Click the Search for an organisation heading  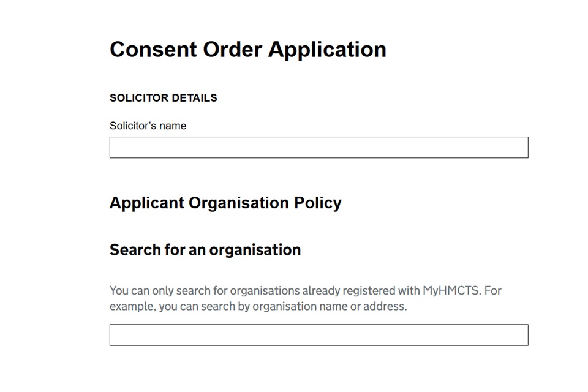(205, 250)
